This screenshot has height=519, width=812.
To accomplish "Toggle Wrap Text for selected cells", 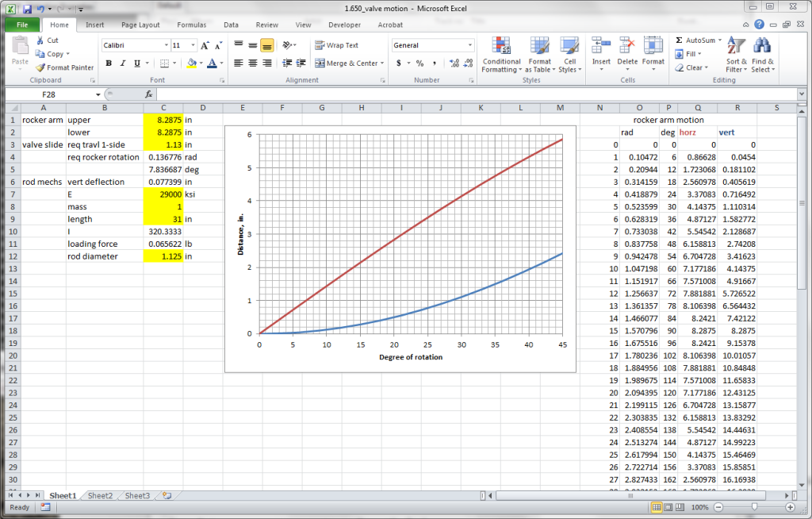I will click(336, 45).
